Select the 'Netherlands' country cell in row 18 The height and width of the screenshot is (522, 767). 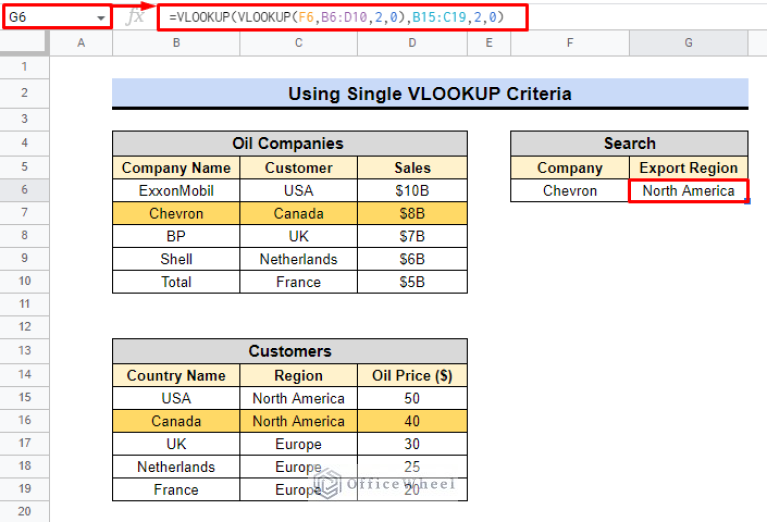click(x=176, y=467)
